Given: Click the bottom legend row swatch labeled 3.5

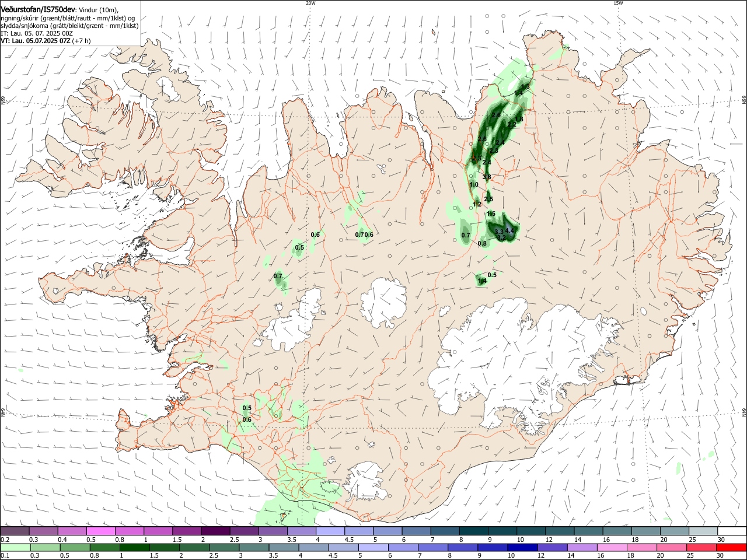Looking at the screenshot, I should point(284,547).
